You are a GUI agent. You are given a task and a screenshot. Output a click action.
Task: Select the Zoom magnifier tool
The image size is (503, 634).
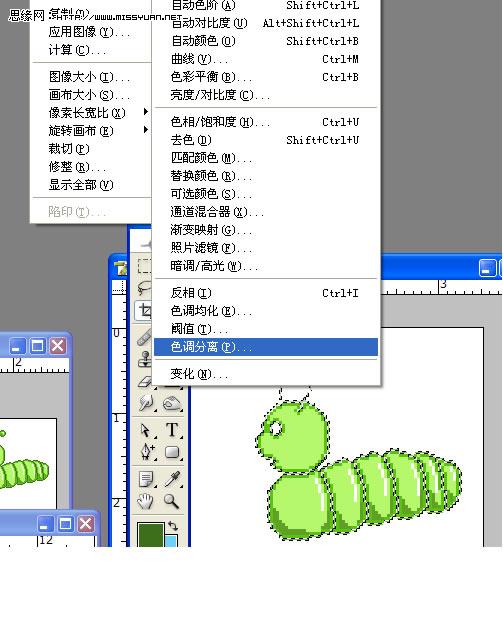point(171,501)
